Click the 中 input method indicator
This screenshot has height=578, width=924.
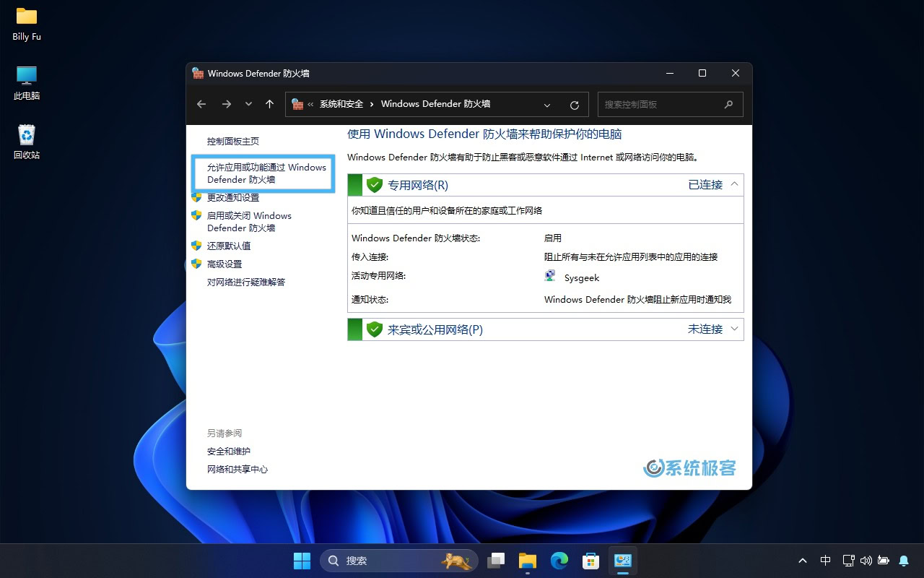[826, 561]
